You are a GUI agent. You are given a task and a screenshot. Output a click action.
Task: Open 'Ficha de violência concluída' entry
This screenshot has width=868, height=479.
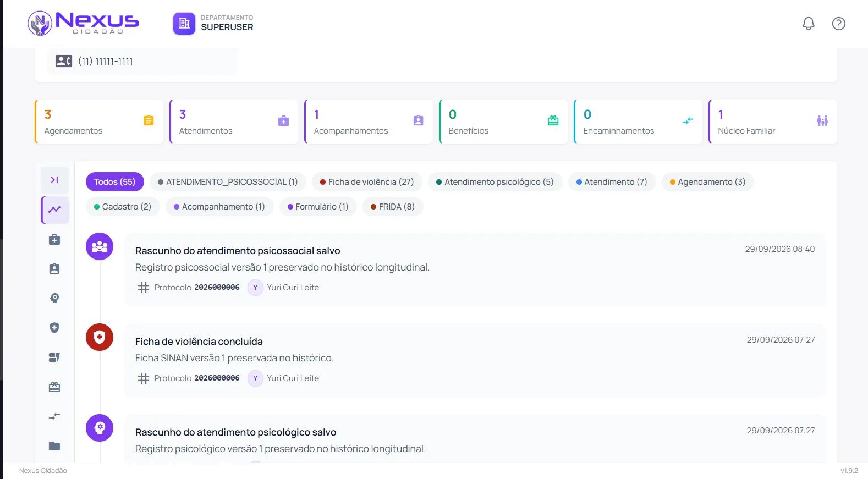(x=475, y=361)
